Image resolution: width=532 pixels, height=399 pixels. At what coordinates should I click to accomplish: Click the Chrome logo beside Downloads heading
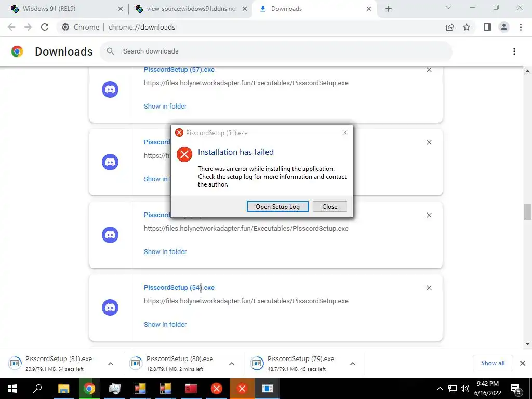coord(17,51)
